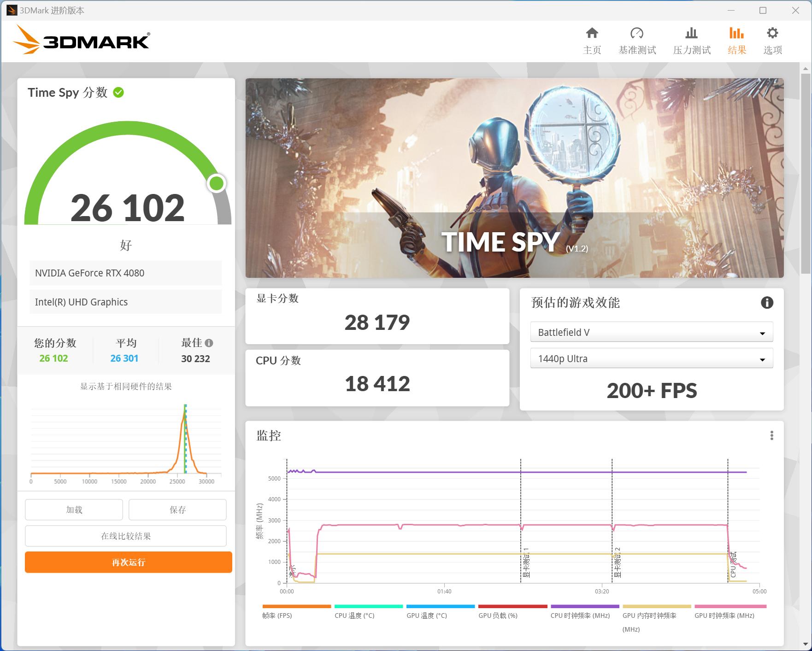The width and height of the screenshot is (812, 651).
Task: Toggle CPU clock frequency legend series
Action: 580,616
